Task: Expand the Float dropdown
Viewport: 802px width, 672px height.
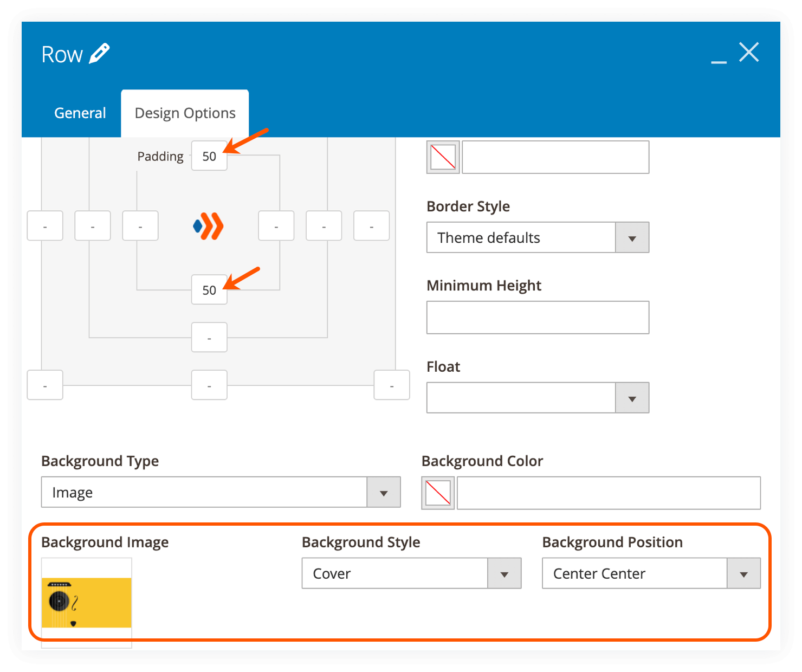Action: point(537,398)
